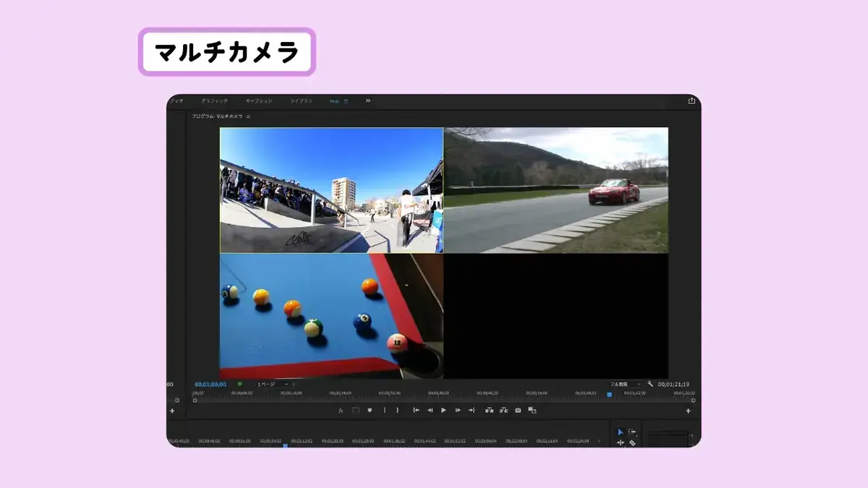
Task: Export frame with camera icon
Action: [518, 410]
